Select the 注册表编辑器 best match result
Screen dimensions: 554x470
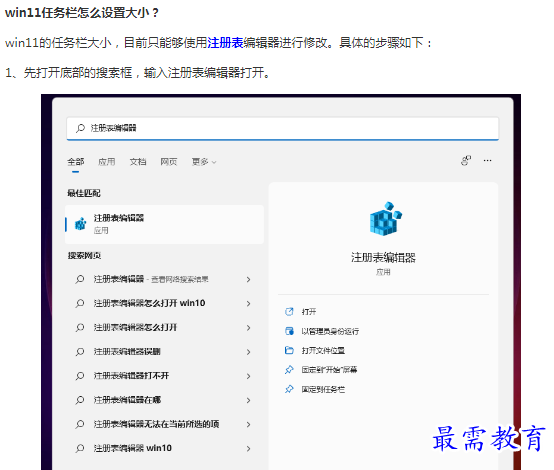coord(164,224)
